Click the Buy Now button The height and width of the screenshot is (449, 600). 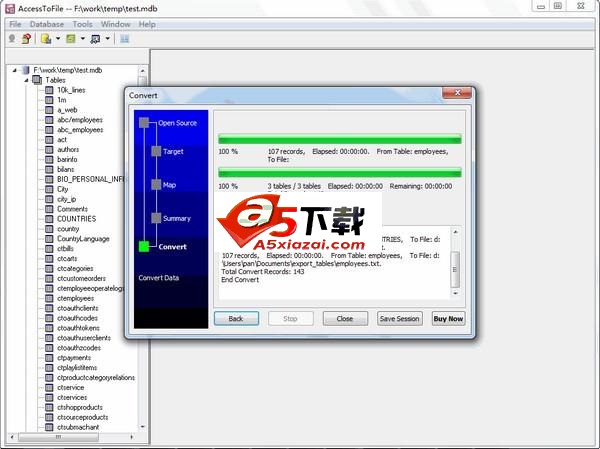pyautogui.click(x=448, y=319)
